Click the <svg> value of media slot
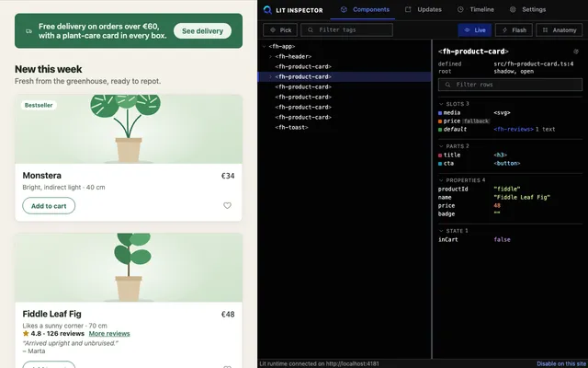Screen dimensions: 588x368 (x=503, y=112)
